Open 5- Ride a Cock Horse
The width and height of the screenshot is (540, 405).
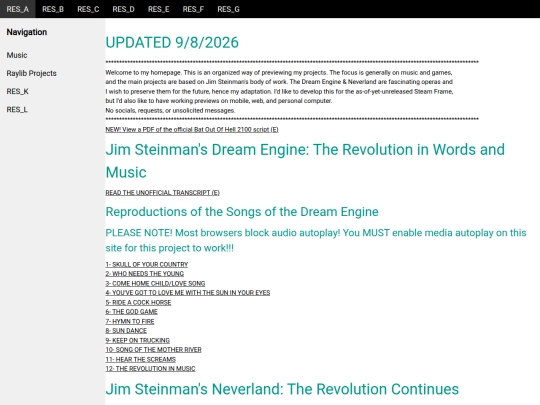coord(138,302)
